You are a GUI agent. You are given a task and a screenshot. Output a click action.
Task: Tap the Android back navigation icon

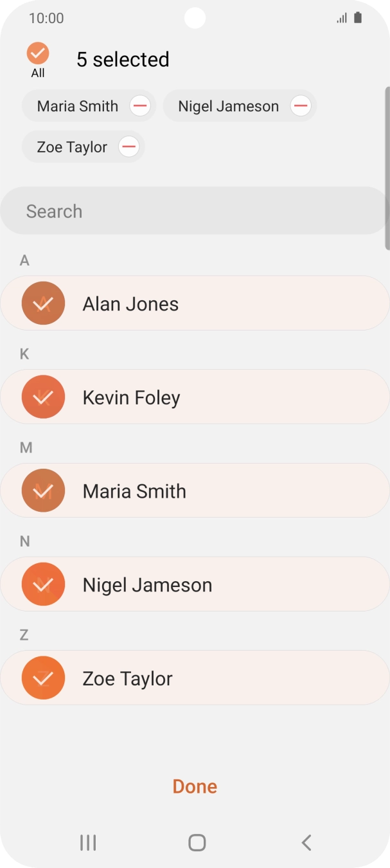(x=306, y=842)
